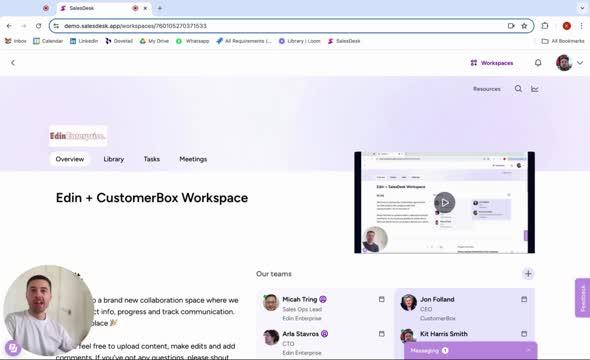This screenshot has height=360, width=590.
Task: Open the Resources link
Action: pos(487,89)
